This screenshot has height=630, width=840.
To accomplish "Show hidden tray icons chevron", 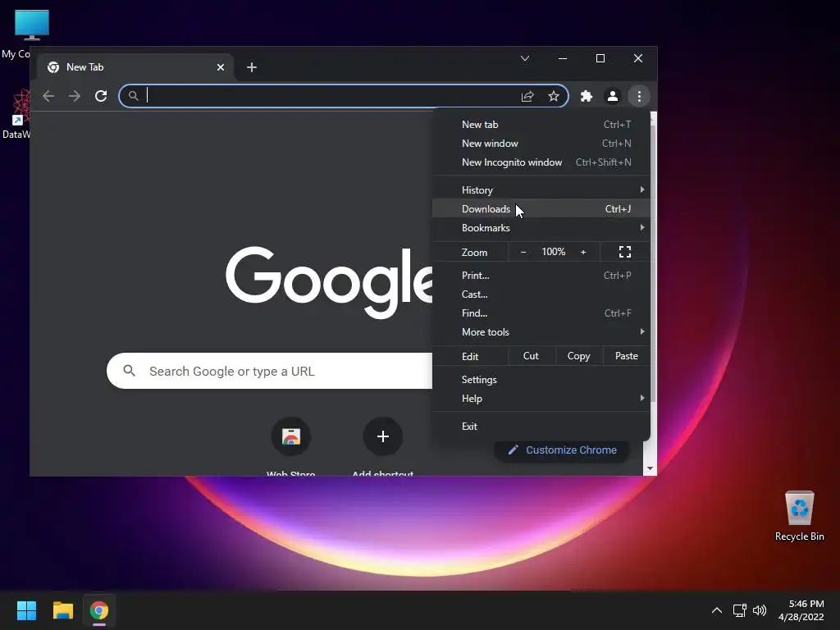I will coord(717,610).
